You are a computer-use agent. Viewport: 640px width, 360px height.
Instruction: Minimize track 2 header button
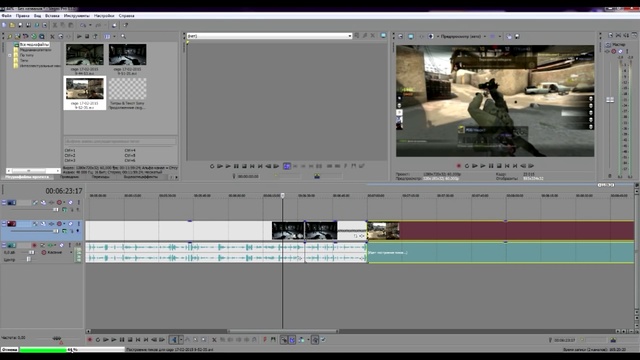point(4,224)
